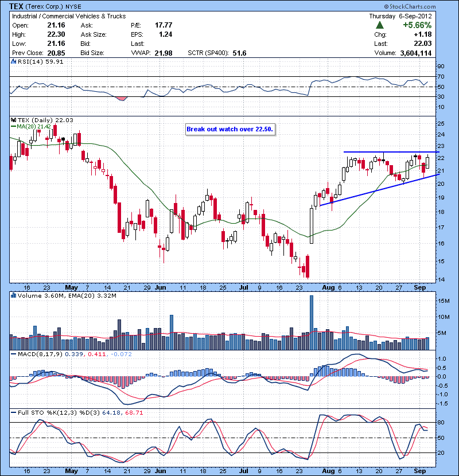The width and height of the screenshot is (459, 476).
Task: Click 'Industrial / Commercial Vehicles & Trucks' sector text
Action: [x=69, y=17]
